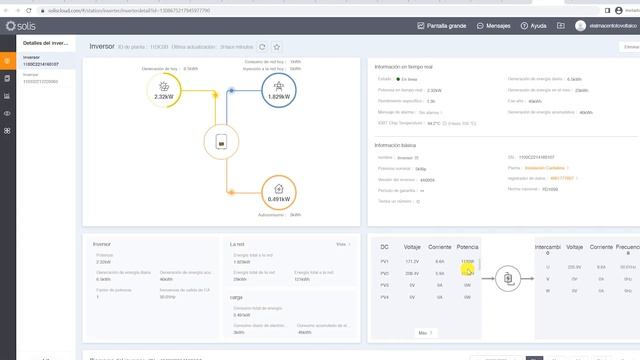Click the Corriente column in DC table
The width and height of the screenshot is (640, 360).
tap(440, 247)
